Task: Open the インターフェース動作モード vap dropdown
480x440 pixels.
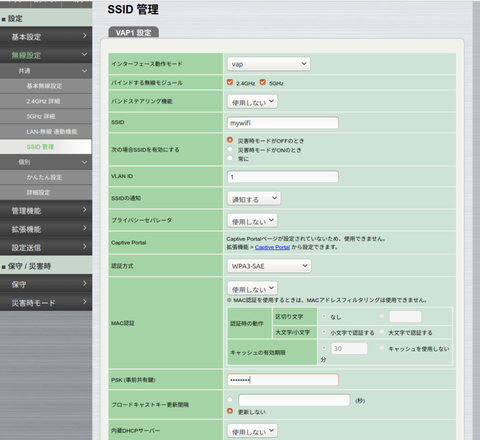Action: pyautogui.click(x=269, y=64)
